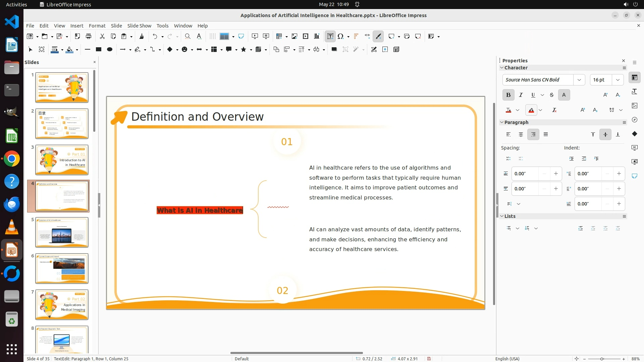Open the font name dropdown
The image size is (644, 362).
579,80
